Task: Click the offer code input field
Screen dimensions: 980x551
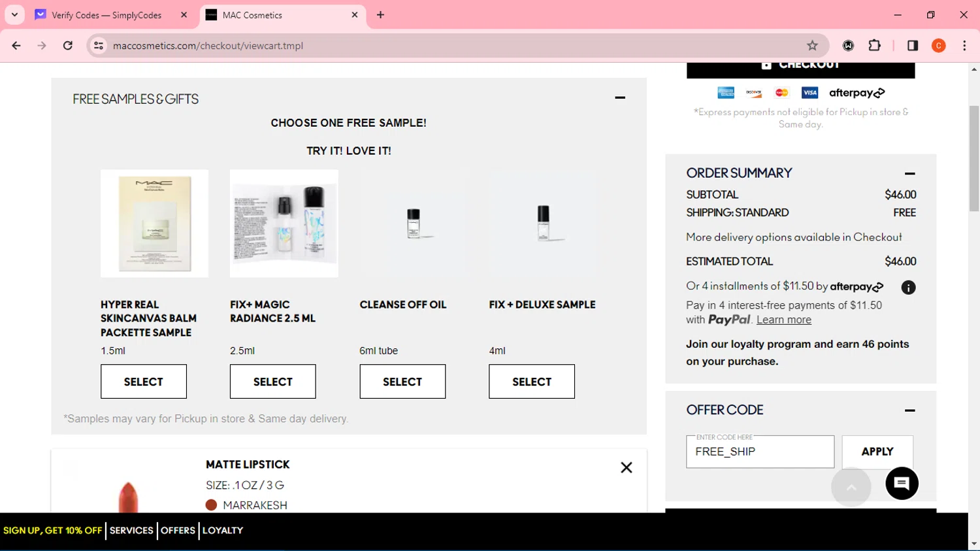Action: tap(760, 452)
